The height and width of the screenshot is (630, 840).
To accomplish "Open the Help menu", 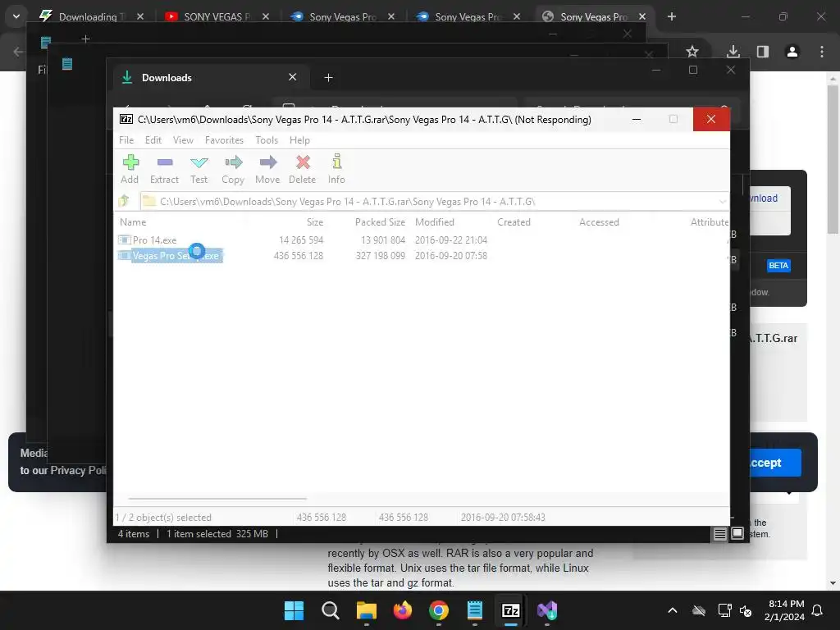I will [300, 139].
